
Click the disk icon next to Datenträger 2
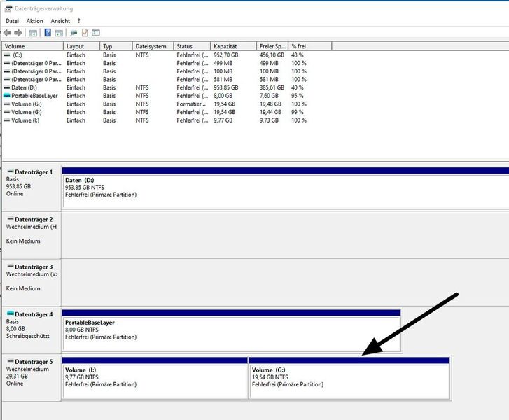tap(11, 219)
